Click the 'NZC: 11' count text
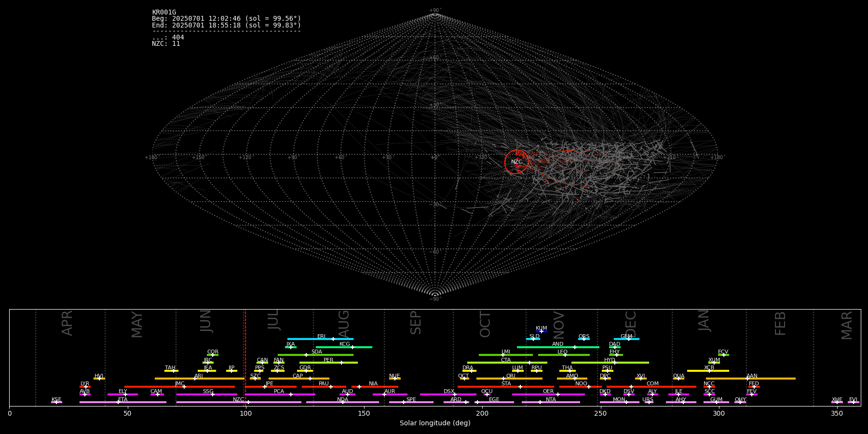 click(166, 44)
